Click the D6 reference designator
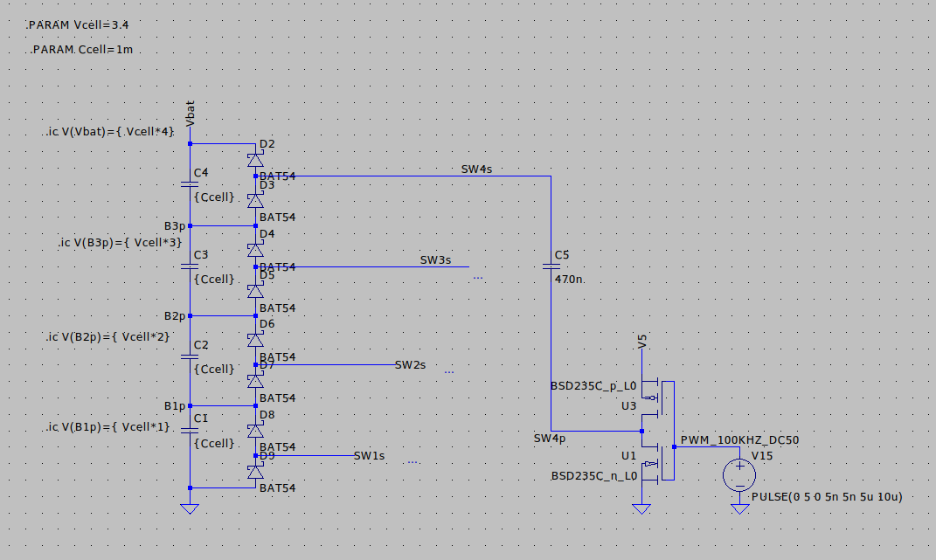This screenshot has width=936, height=560. [267, 324]
